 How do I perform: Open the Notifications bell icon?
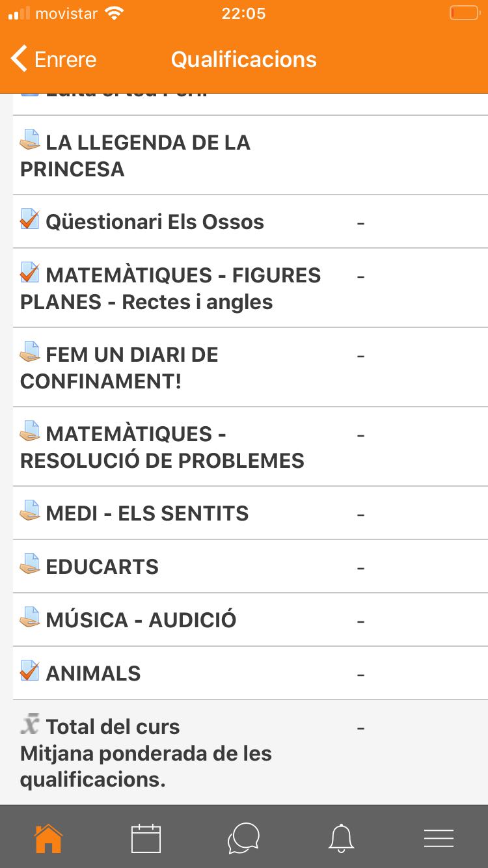click(x=341, y=838)
